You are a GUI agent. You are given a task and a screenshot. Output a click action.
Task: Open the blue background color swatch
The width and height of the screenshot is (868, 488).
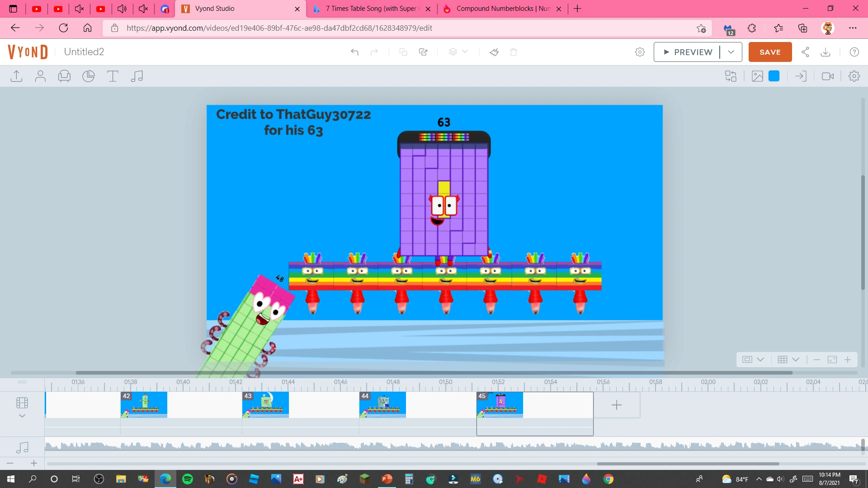point(774,76)
